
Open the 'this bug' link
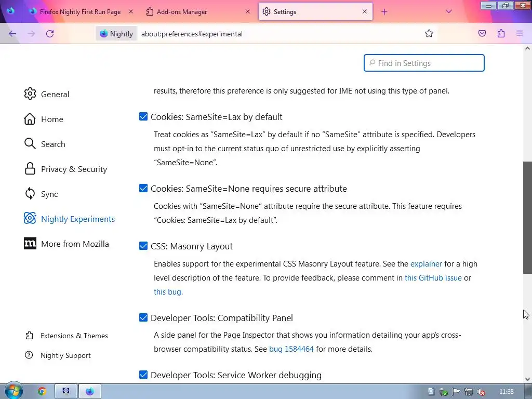point(167,292)
